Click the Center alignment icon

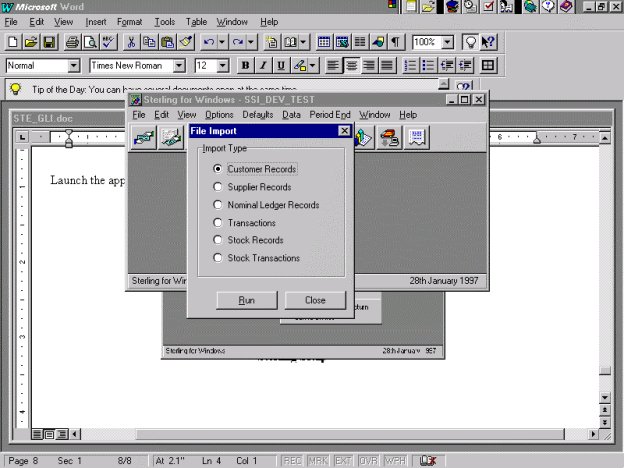351,66
